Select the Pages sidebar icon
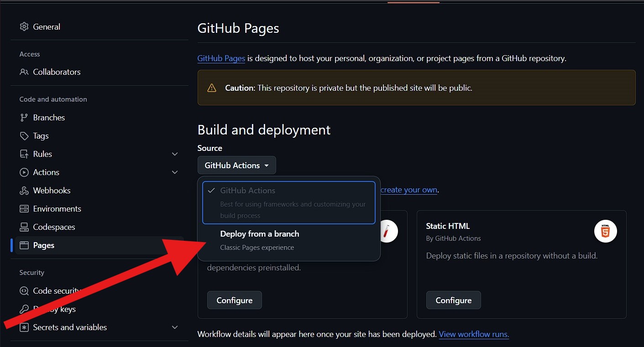Viewport: 644px width, 347px height. coord(24,245)
